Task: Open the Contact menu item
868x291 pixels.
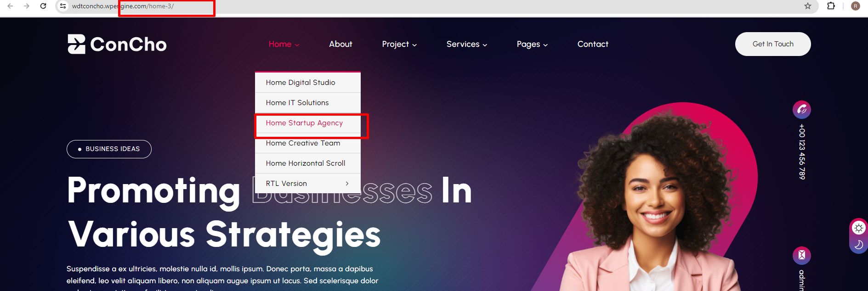Action: pyautogui.click(x=593, y=44)
